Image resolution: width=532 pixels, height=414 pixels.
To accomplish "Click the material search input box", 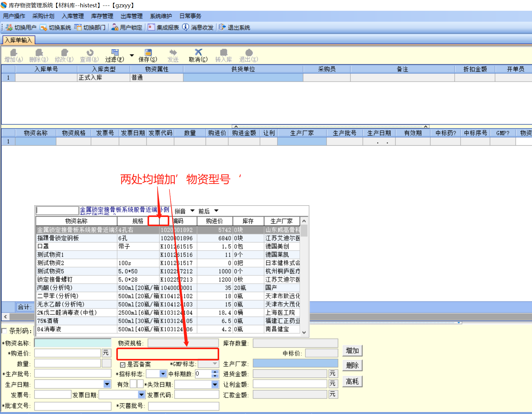I will 57,211.
